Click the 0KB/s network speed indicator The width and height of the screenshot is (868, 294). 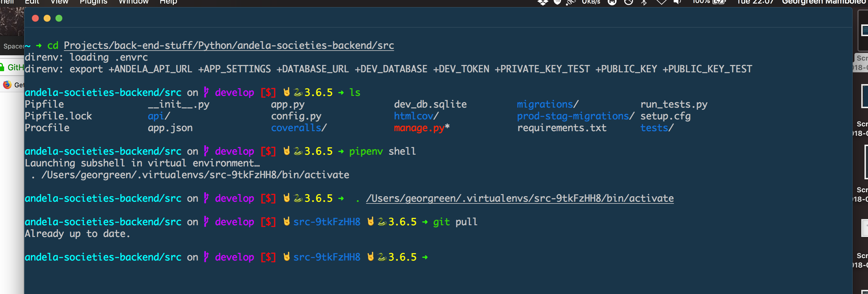pos(591,2)
